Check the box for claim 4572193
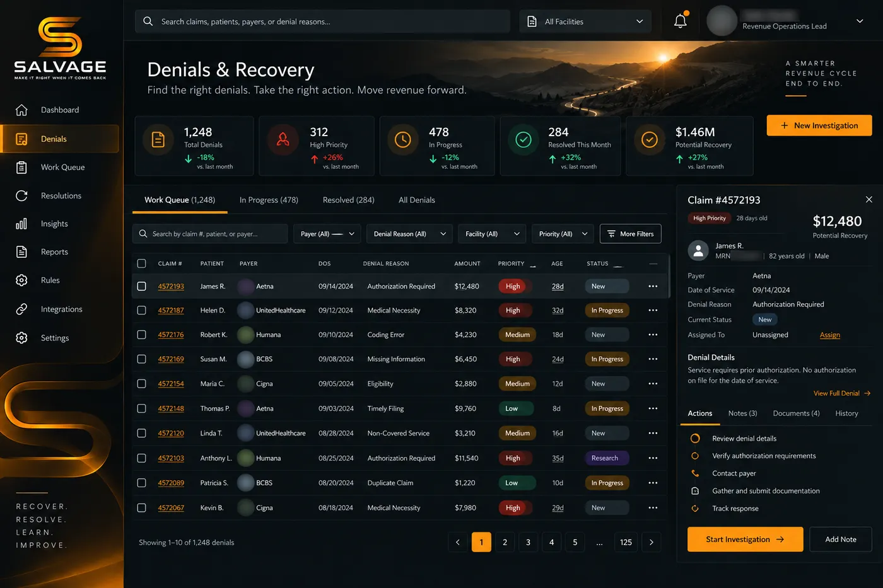 141,286
